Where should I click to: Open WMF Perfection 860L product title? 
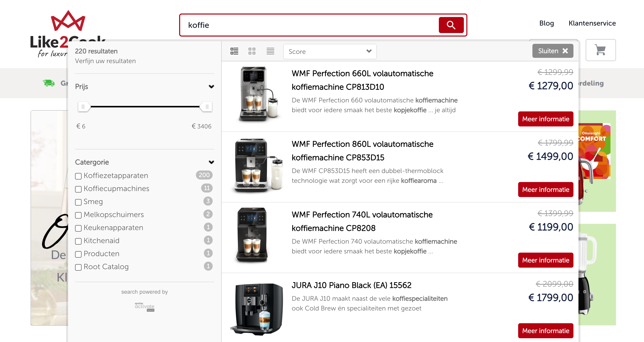362,151
